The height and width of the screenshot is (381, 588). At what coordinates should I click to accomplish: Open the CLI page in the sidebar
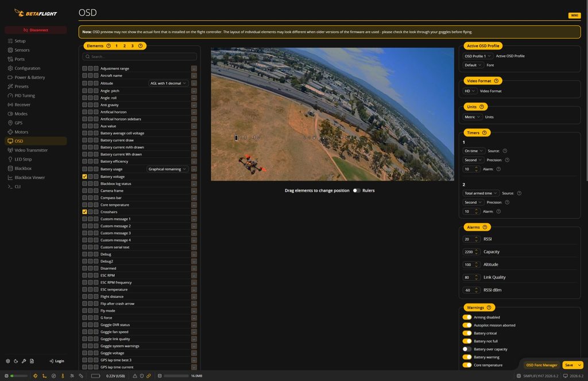(x=36, y=186)
